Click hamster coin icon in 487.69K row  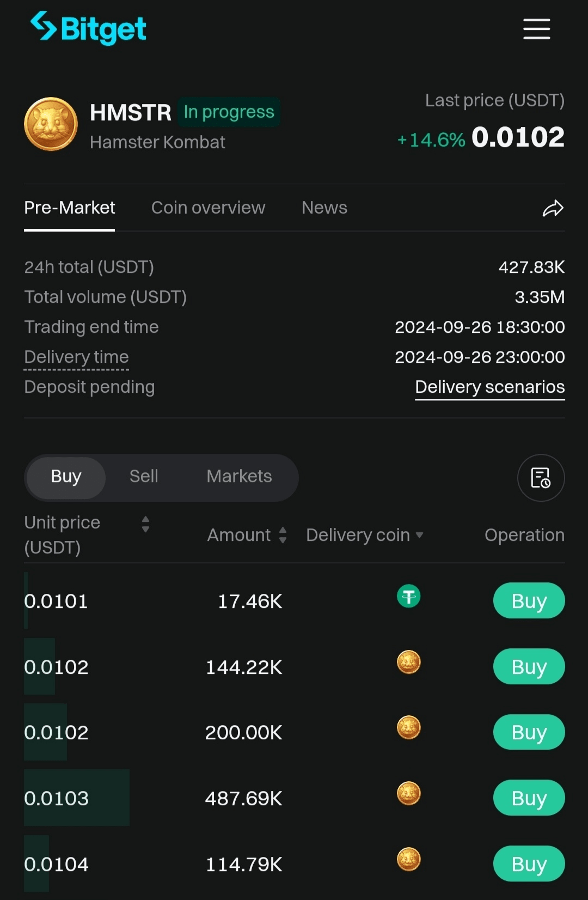408,794
